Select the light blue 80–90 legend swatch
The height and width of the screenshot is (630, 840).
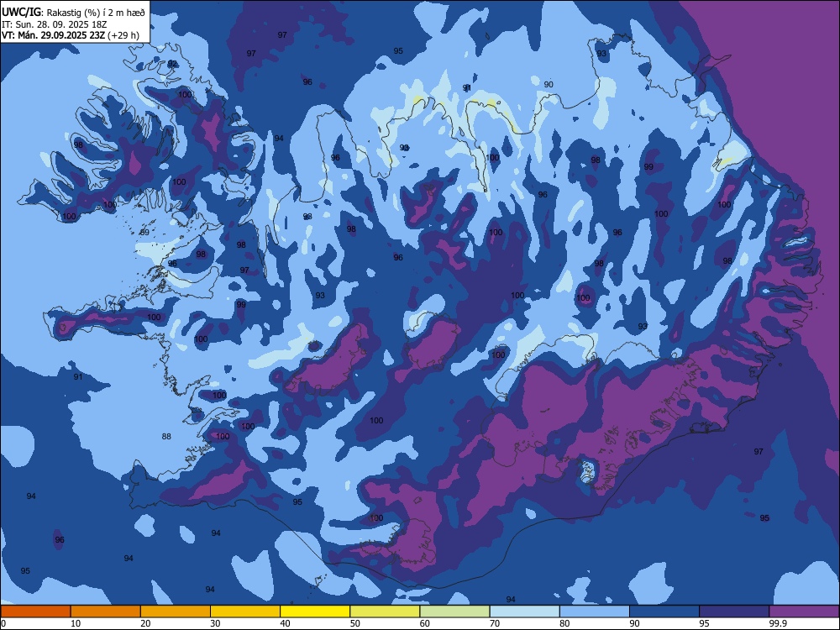[x=595, y=612]
